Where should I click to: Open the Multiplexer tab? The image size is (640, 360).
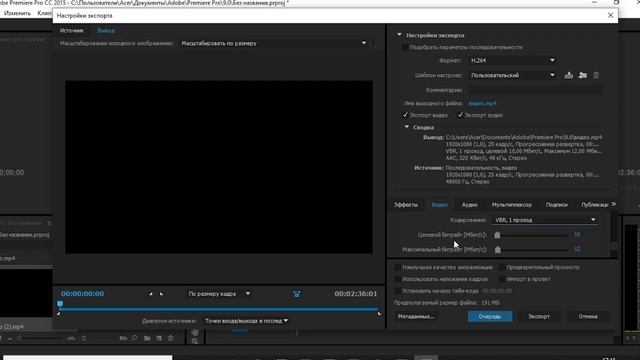pos(512,205)
